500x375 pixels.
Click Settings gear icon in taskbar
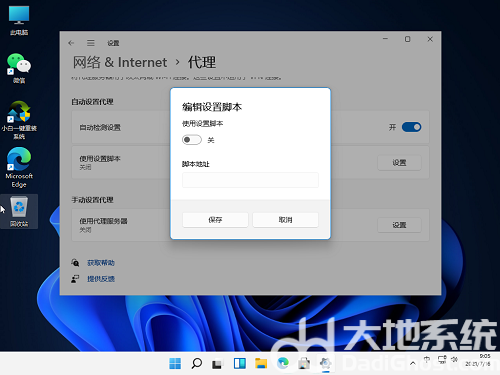325,363
